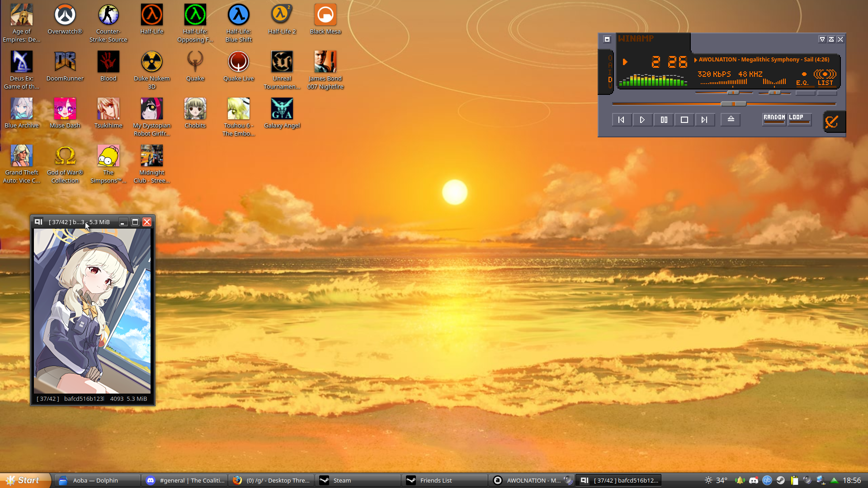This screenshot has width=868, height=488.
Task: Select the Half-Life 2 desktop icon
Action: coord(282,19)
